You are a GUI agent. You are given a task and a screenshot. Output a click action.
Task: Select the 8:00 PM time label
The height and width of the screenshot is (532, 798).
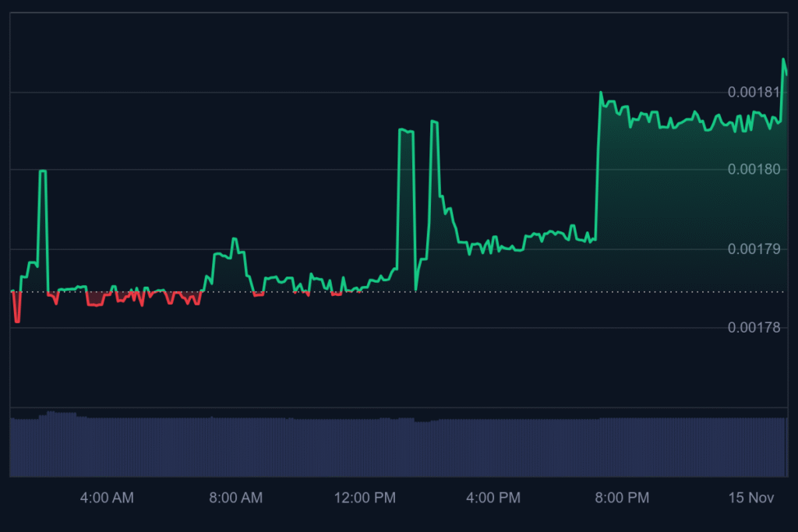pos(622,498)
